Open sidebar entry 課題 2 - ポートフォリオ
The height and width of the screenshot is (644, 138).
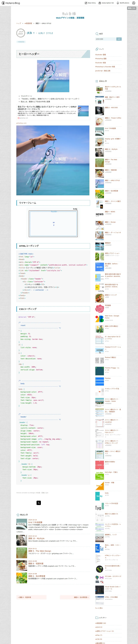(113, 232)
